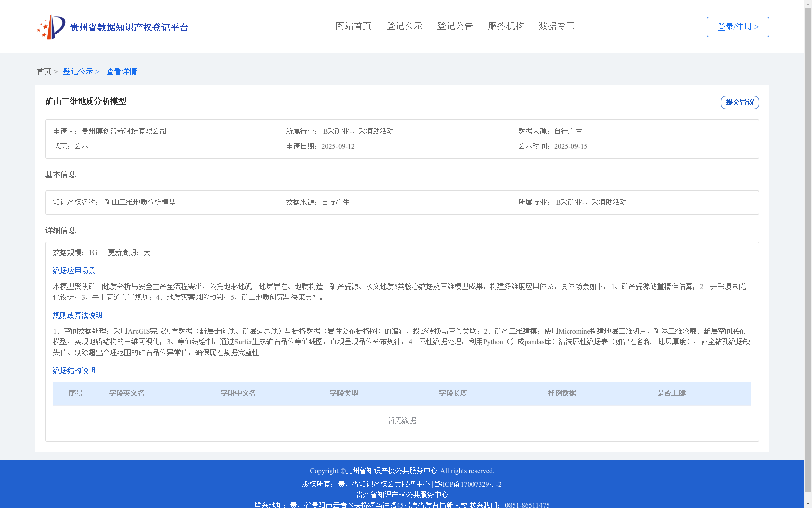Click the platform logo icon
812x508 pixels.
click(x=51, y=27)
